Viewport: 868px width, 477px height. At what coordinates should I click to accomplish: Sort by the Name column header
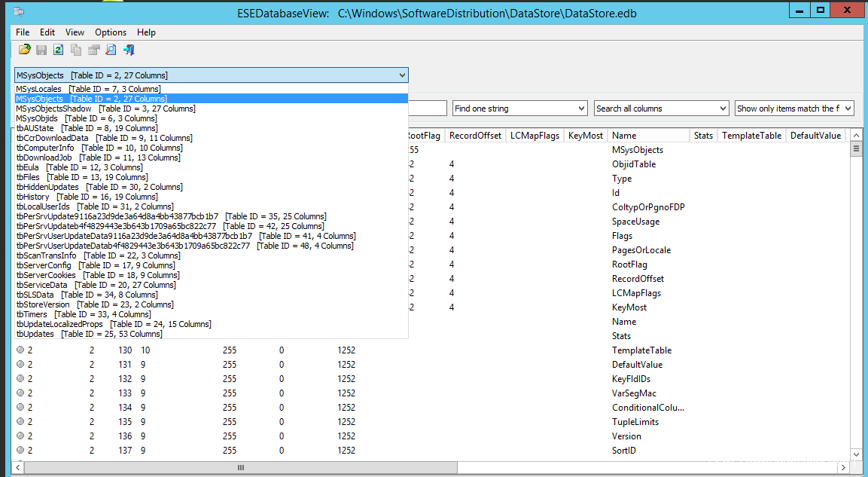pyautogui.click(x=647, y=136)
